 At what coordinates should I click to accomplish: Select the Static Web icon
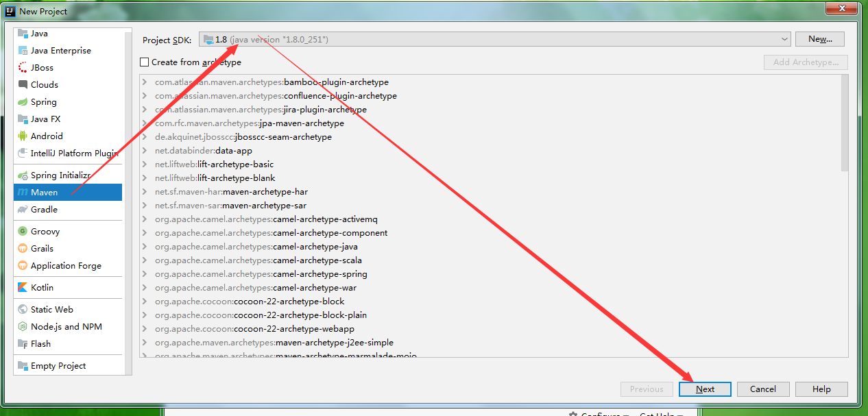coord(23,310)
